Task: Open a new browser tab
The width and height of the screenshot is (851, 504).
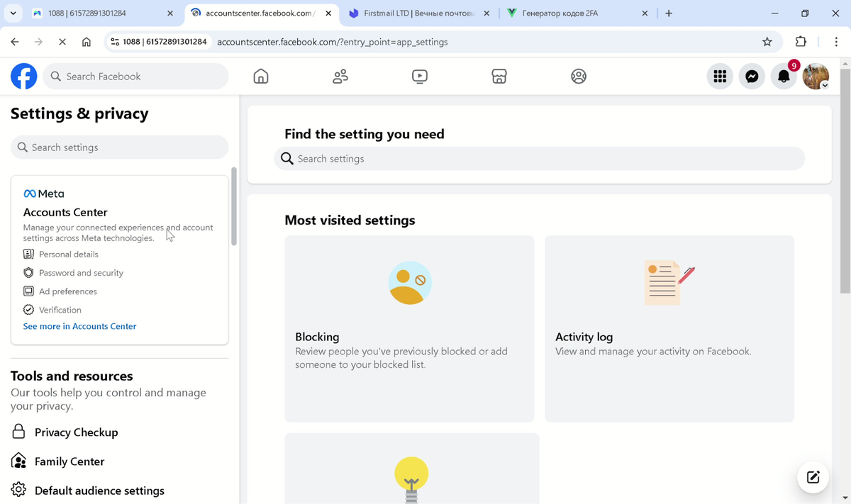Action: pos(669,13)
